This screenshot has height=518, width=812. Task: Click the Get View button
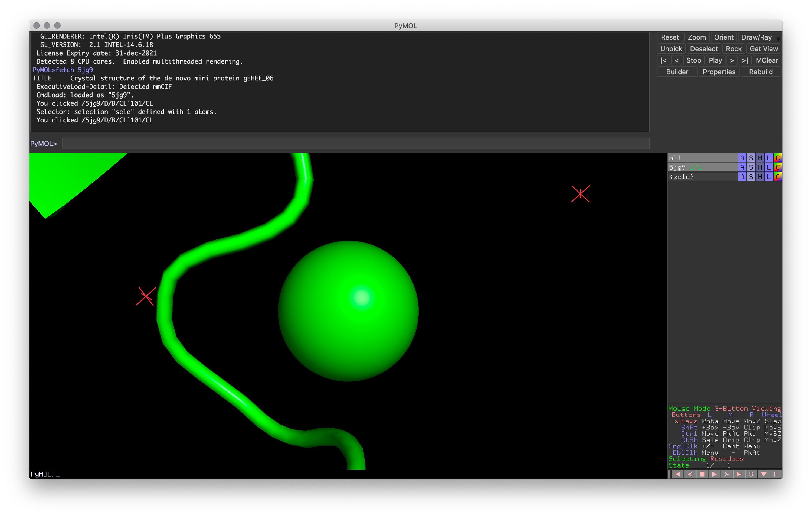pyautogui.click(x=764, y=48)
